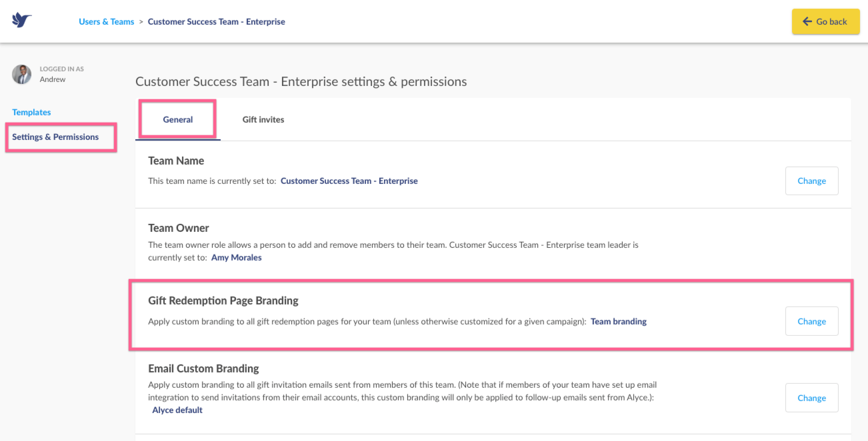The height and width of the screenshot is (441, 868).
Task: Click Andrew's profile avatar
Action: click(x=22, y=74)
